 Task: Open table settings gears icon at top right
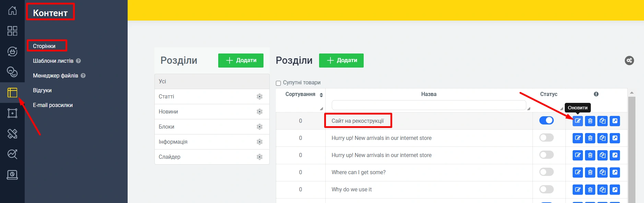click(x=629, y=61)
